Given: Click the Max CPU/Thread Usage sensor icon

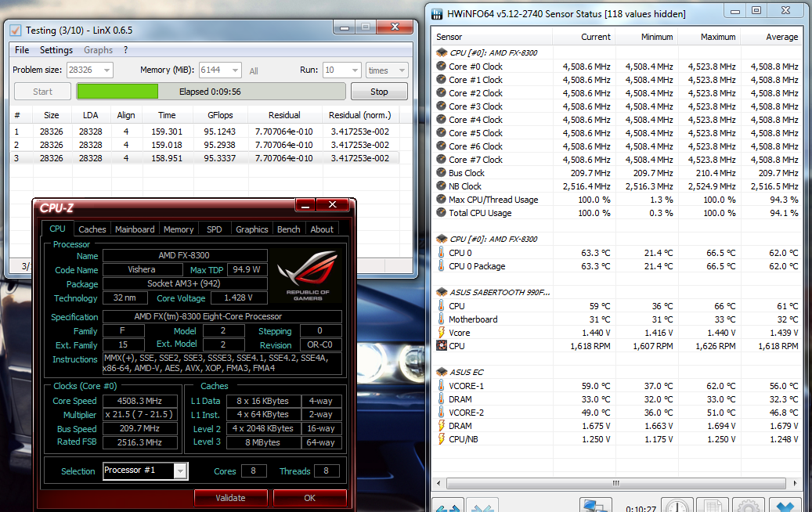Looking at the screenshot, I should (441, 200).
